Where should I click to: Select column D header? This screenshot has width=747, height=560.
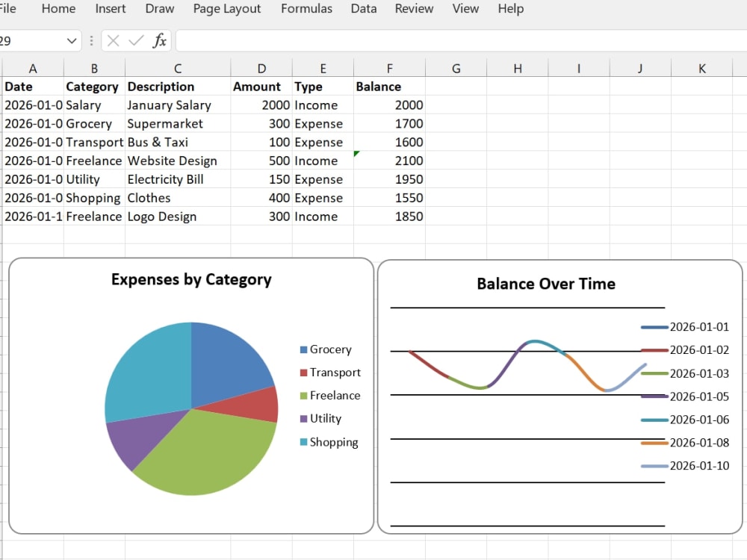pyautogui.click(x=261, y=69)
